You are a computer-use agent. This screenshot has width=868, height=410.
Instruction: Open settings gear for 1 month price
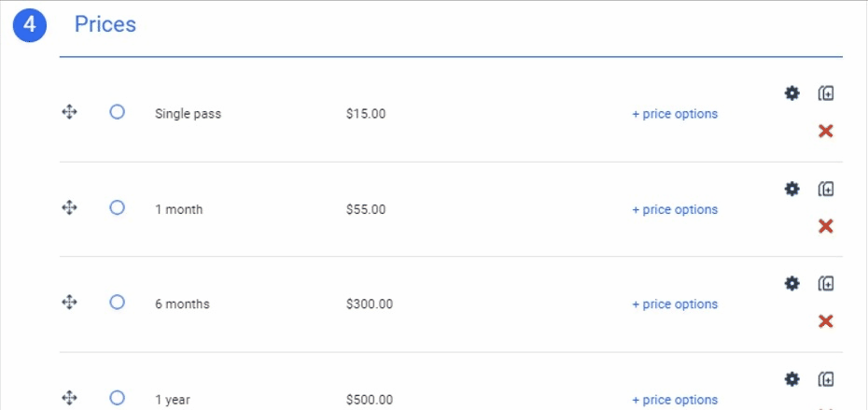tap(792, 189)
